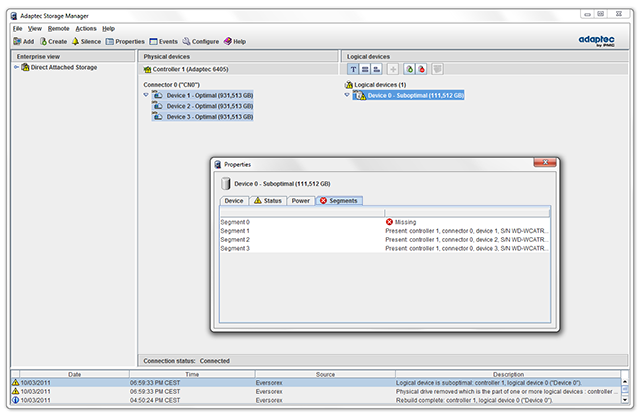The height and width of the screenshot is (414, 640).
Task: Select Direct Attached Storage in Enterprise view
Action: pos(64,67)
